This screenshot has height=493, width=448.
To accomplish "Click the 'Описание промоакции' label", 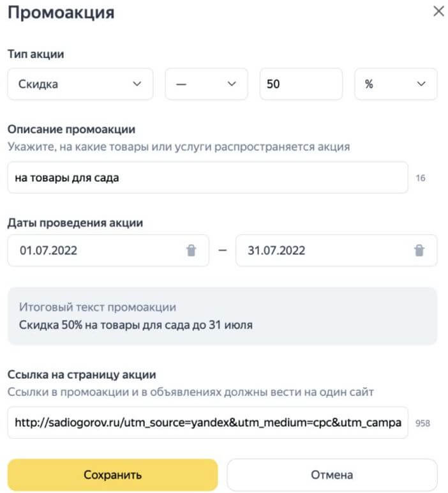I will click(71, 129).
